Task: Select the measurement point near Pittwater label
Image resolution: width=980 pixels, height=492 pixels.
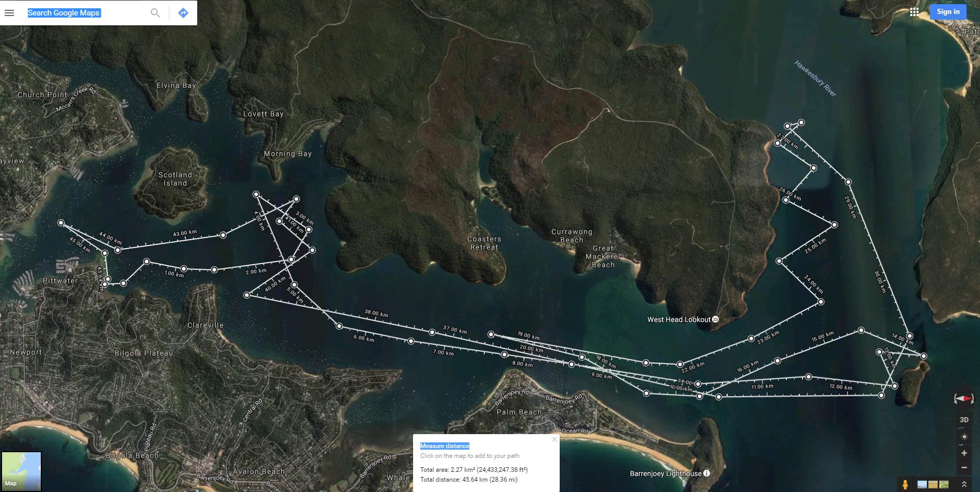Action: coord(105,284)
